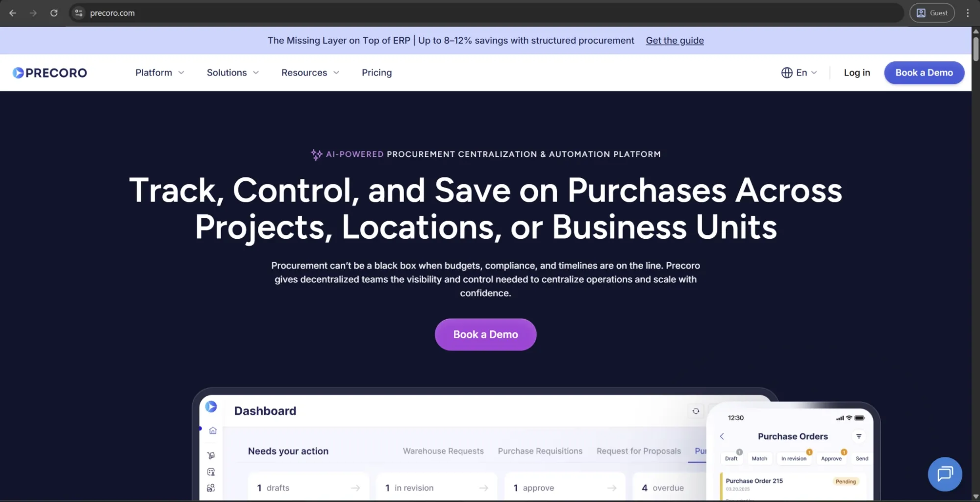This screenshot has height=502, width=980.
Task: Expand the Solutions menu
Action: coord(233,73)
